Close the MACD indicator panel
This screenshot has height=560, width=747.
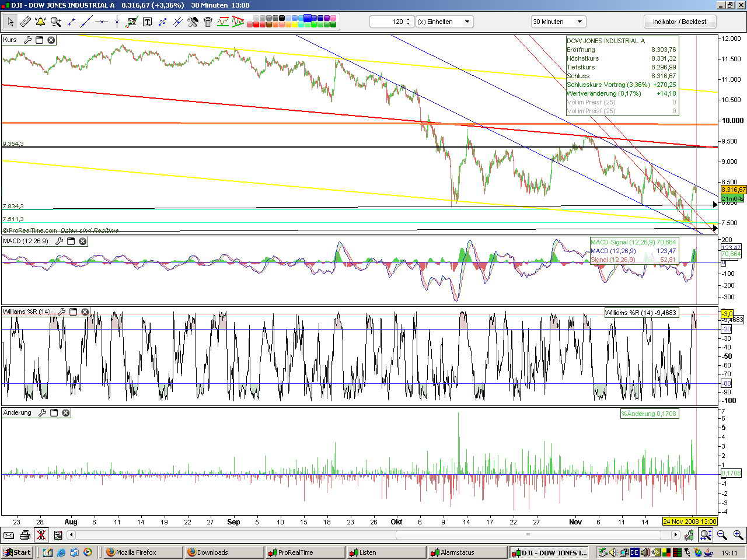coord(83,241)
